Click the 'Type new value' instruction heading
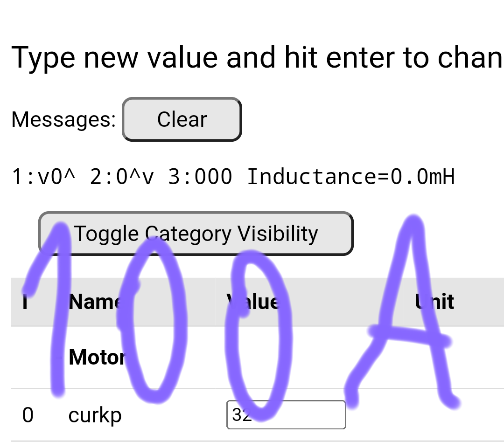The image size is (504, 448). pos(256,57)
